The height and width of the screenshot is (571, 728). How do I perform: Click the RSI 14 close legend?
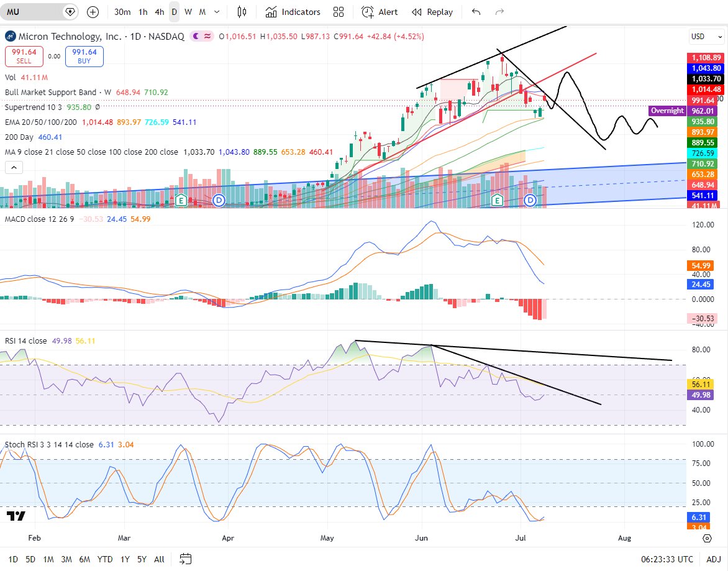click(25, 340)
